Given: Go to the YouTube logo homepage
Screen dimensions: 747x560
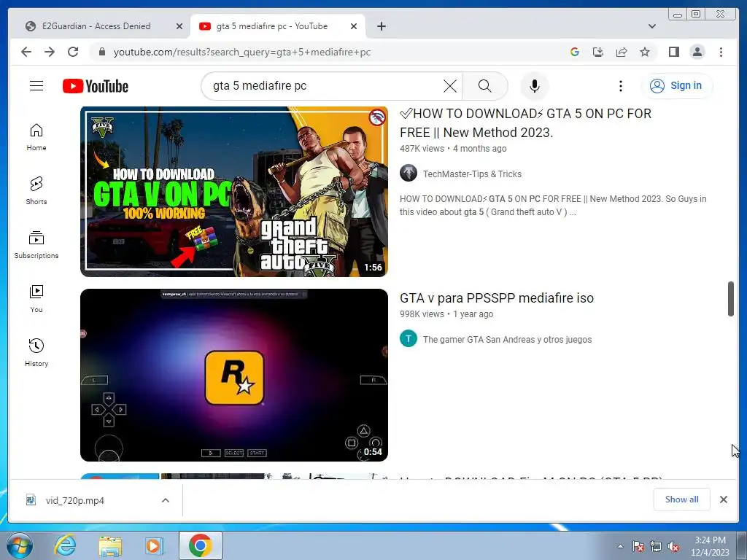Looking at the screenshot, I should click(x=96, y=86).
